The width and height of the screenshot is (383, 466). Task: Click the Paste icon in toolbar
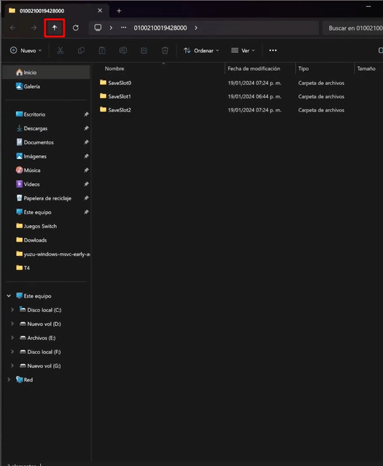pyautogui.click(x=102, y=51)
